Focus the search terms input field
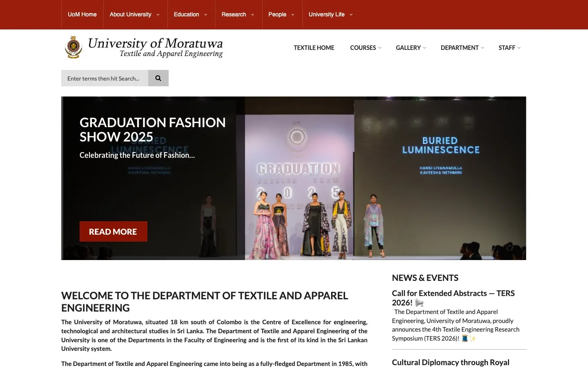Screen dimensions: 588x368 [105, 78]
